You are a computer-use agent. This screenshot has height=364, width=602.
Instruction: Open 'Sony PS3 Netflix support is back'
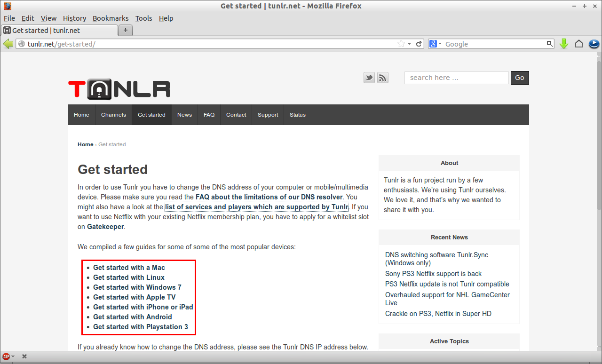(x=433, y=274)
